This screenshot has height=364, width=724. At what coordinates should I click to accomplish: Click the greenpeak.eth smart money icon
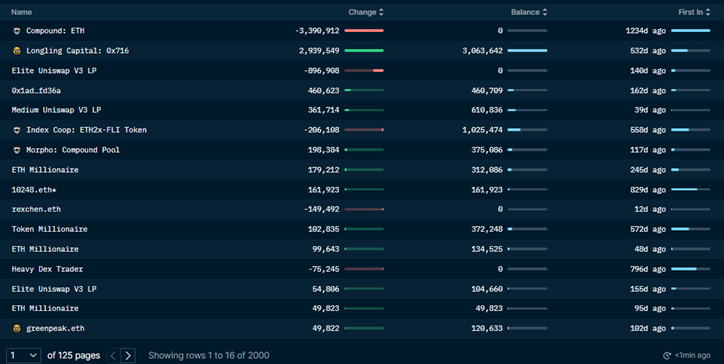(17, 328)
